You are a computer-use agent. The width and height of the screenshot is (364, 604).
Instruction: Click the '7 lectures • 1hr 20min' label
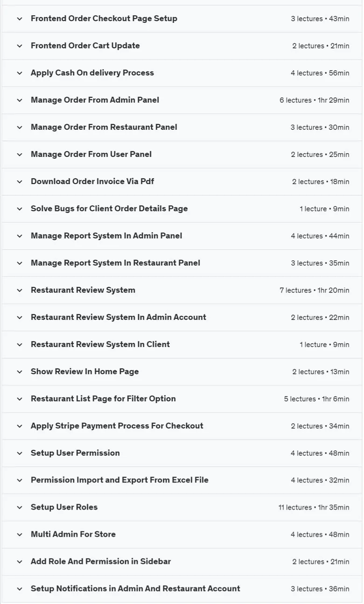(x=315, y=291)
